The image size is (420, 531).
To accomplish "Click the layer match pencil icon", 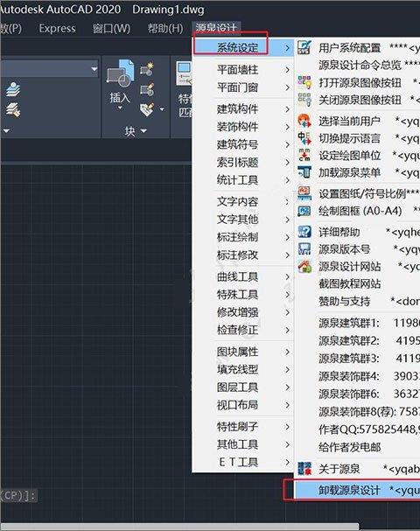I will pos(13,109).
